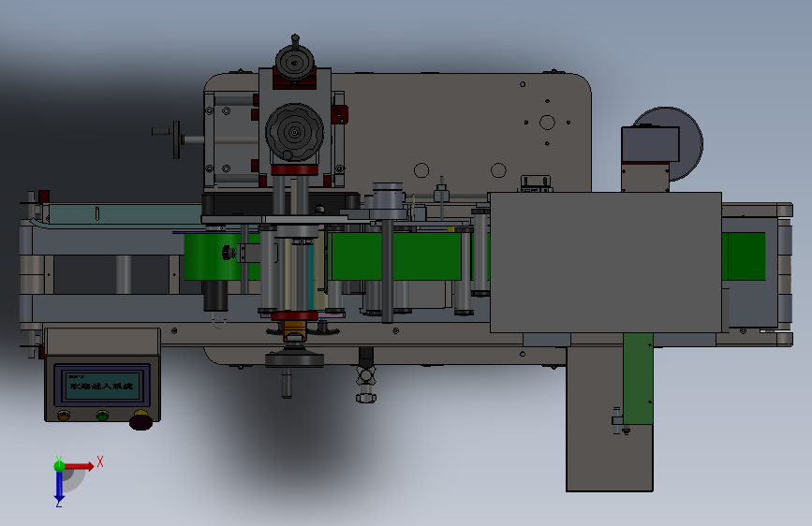This screenshot has height=526, width=812.
Task: Select the translucent guide rail at conveyor entry
Action: coord(125,214)
